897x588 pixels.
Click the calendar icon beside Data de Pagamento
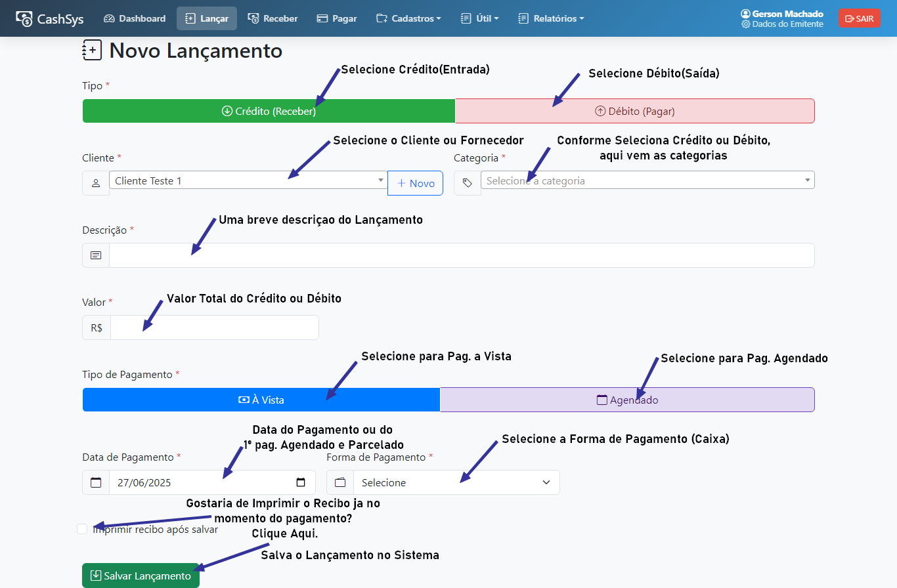[x=96, y=482]
